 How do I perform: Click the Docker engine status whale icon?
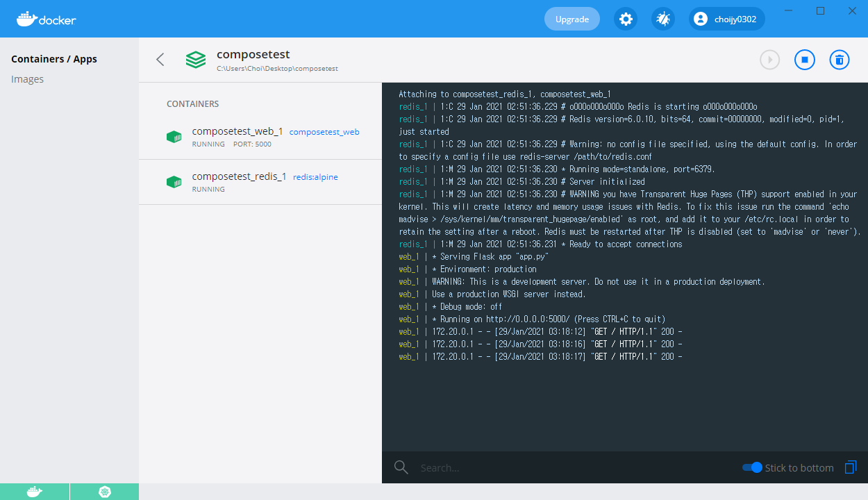tap(35, 492)
